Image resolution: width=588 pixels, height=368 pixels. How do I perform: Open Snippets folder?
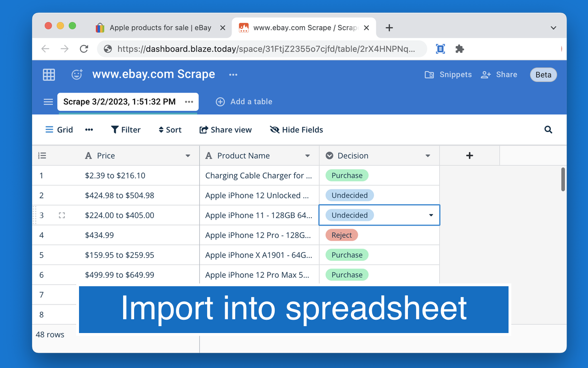(448, 75)
